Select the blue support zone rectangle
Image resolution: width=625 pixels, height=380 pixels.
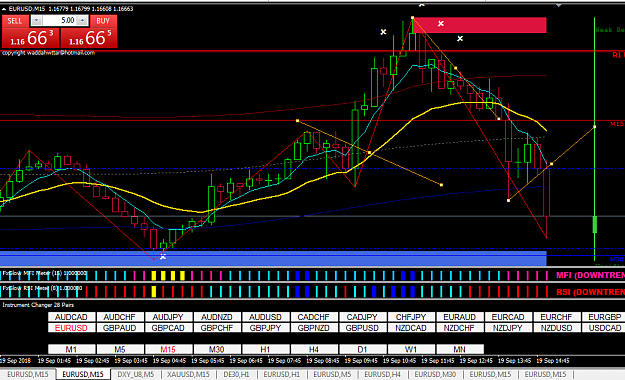pyautogui.click(x=273, y=258)
